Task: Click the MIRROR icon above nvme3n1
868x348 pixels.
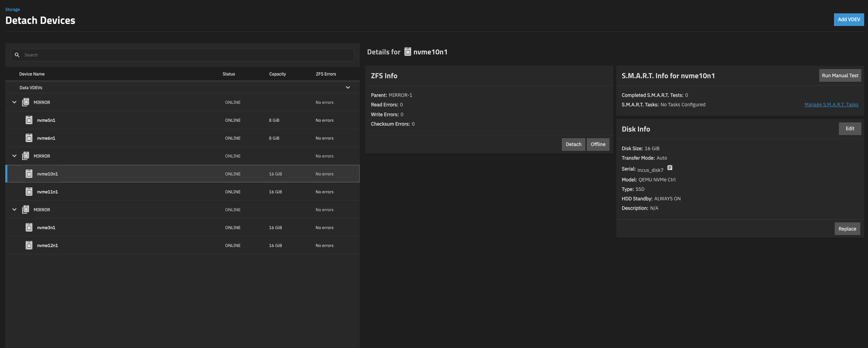Action: pyautogui.click(x=26, y=209)
